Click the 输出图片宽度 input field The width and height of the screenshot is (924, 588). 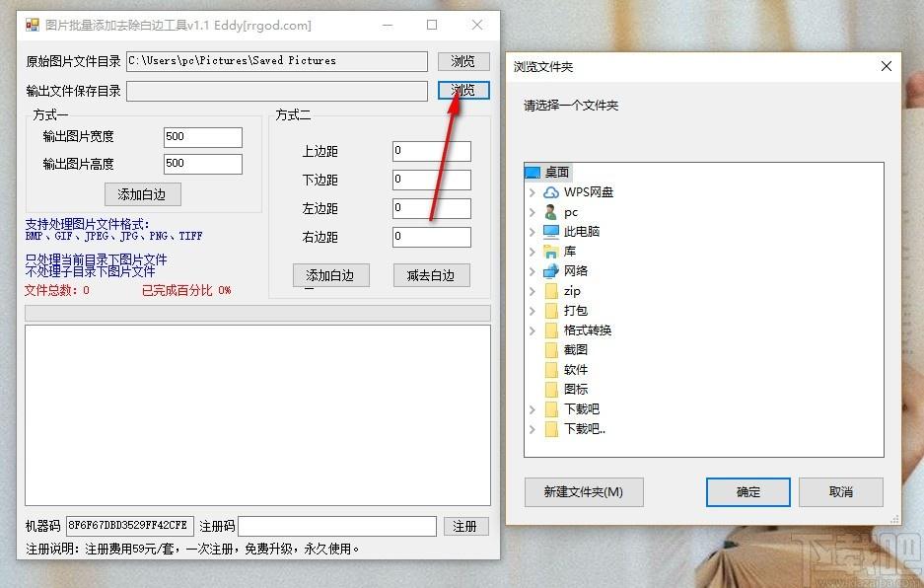pyautogui.click(x=202, y=137)
